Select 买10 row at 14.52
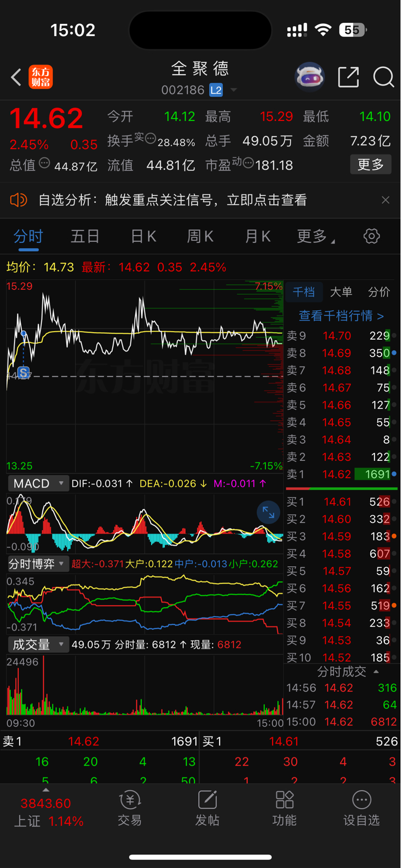The width and height of the screenshot is (401, 868). click(341, 657)
